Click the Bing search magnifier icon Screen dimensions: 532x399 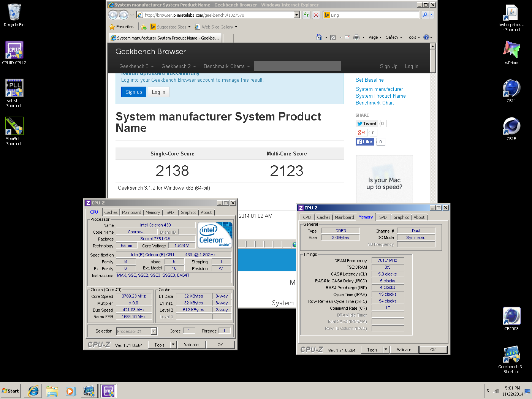[x=425, y=15]
